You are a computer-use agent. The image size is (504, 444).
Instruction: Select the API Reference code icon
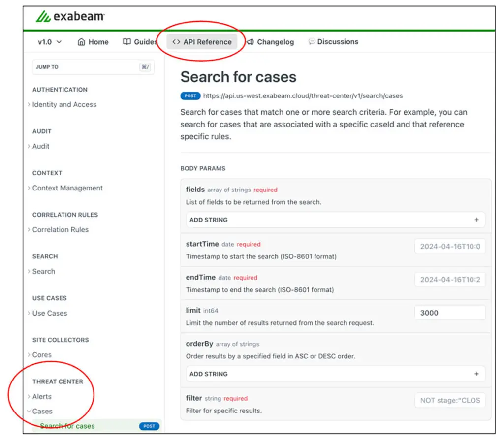point(177,42)
